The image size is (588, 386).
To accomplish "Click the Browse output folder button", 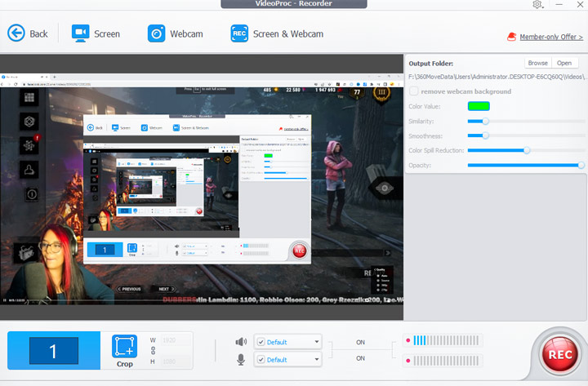I will (537, 63).
